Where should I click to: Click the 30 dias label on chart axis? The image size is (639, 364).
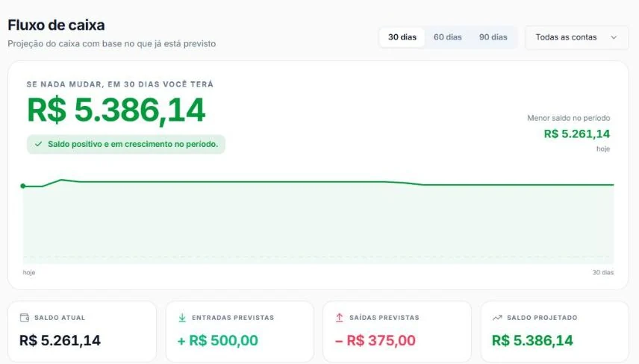(x=603, y=272)
